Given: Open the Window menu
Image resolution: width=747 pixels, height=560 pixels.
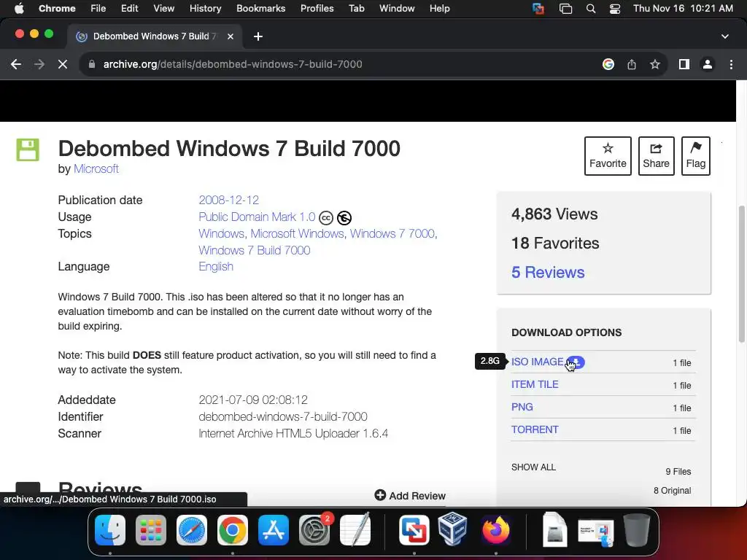Looking at the screenshot, I should (397, 8).
